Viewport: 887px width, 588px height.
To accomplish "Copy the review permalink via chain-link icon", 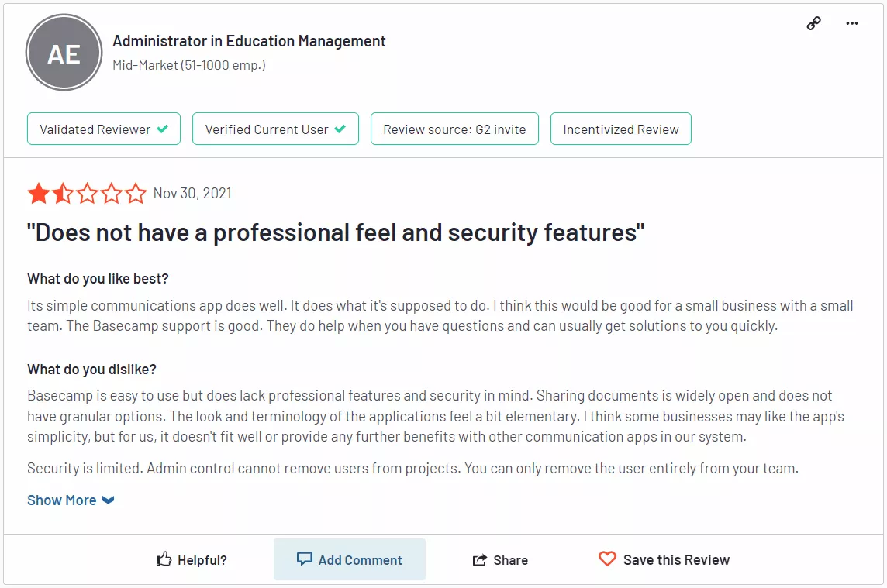I will pos(813,23).
